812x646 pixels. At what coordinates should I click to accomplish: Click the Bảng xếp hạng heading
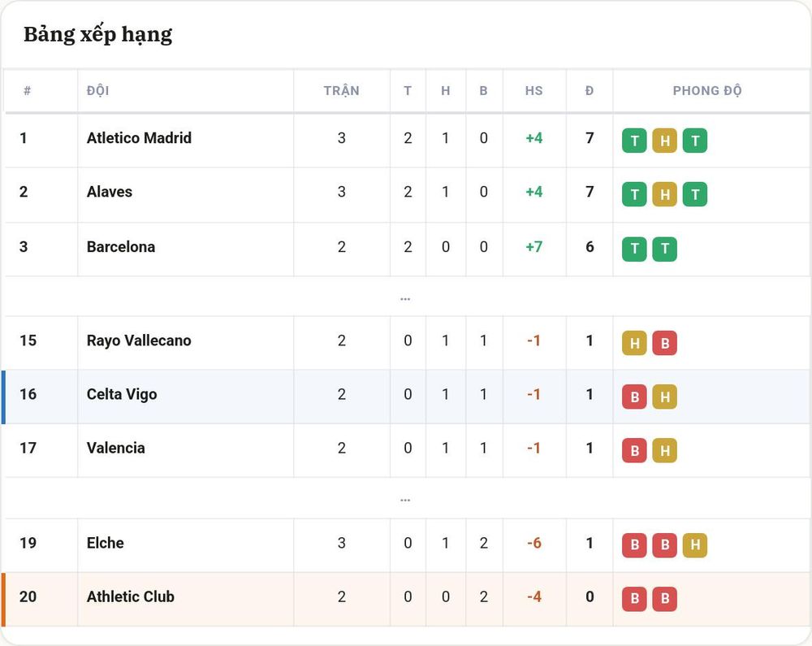pos(98,35)
